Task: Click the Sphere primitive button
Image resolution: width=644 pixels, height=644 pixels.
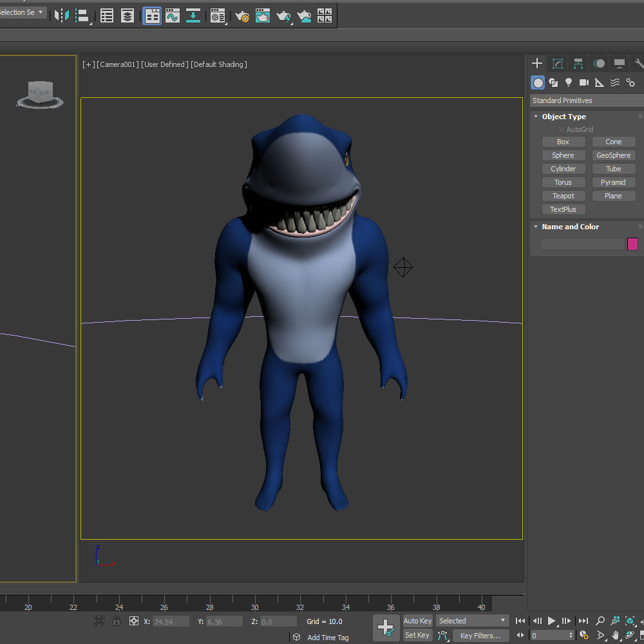Action: pos(563,155)
